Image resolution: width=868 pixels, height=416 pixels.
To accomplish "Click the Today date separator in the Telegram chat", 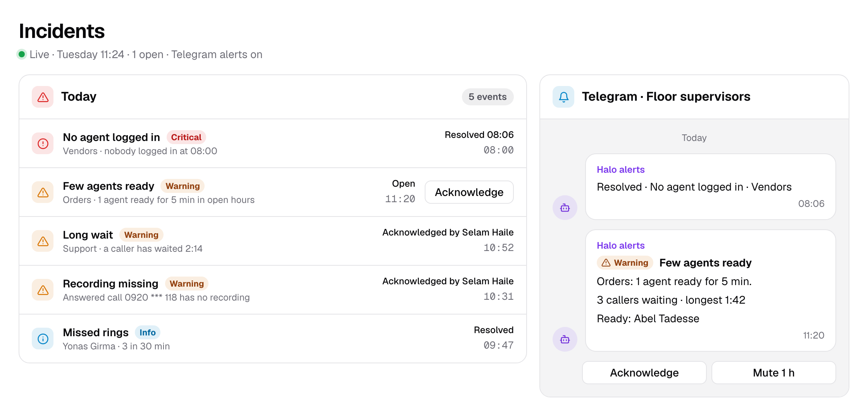I will [x=694, y=138].
